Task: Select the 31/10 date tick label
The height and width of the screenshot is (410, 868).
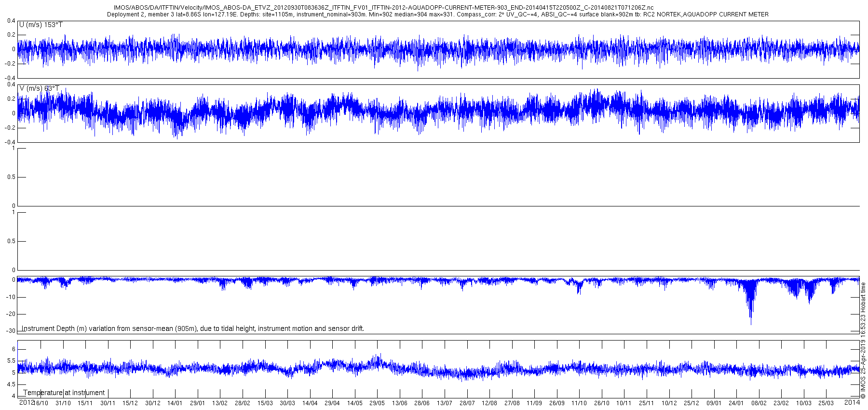Action: tap(63, 403)
